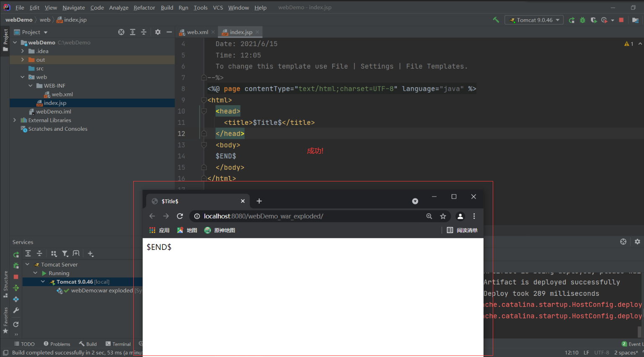Open new tab plus button in Chrome

tap(259, 201)
